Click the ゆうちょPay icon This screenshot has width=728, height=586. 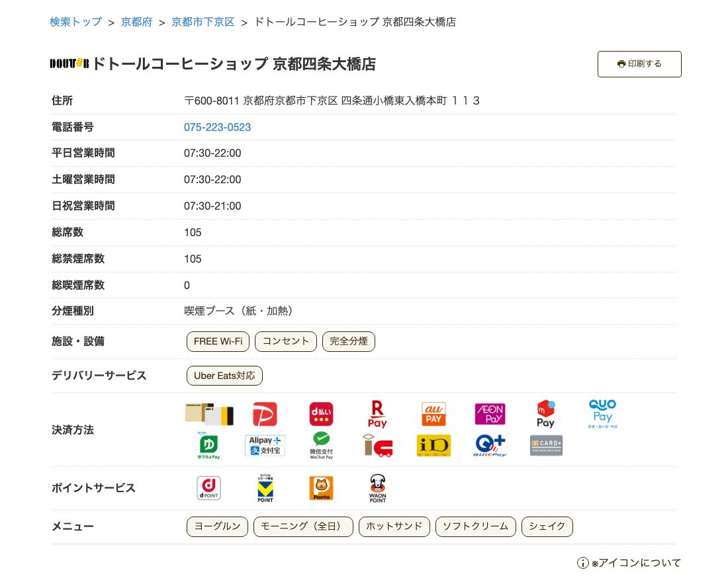(209, 445)
